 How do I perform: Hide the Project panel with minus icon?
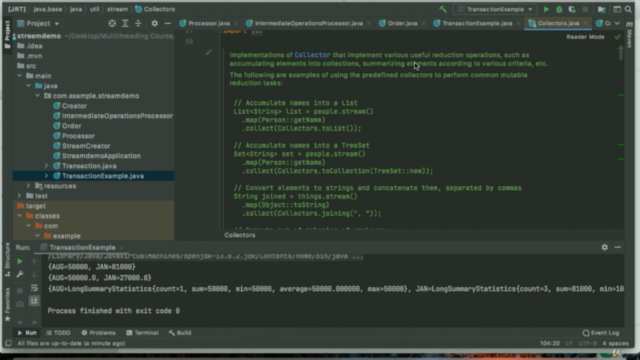click(x=167, y=23)
